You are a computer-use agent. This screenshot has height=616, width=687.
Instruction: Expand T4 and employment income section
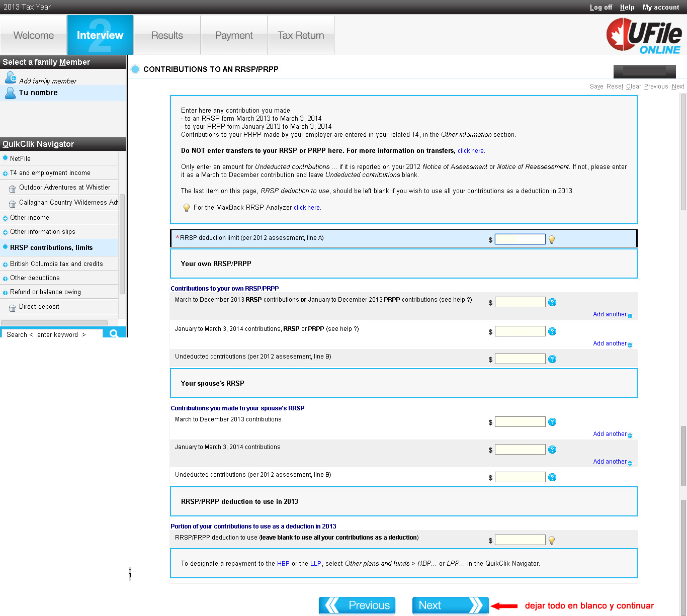pos(5,173)
